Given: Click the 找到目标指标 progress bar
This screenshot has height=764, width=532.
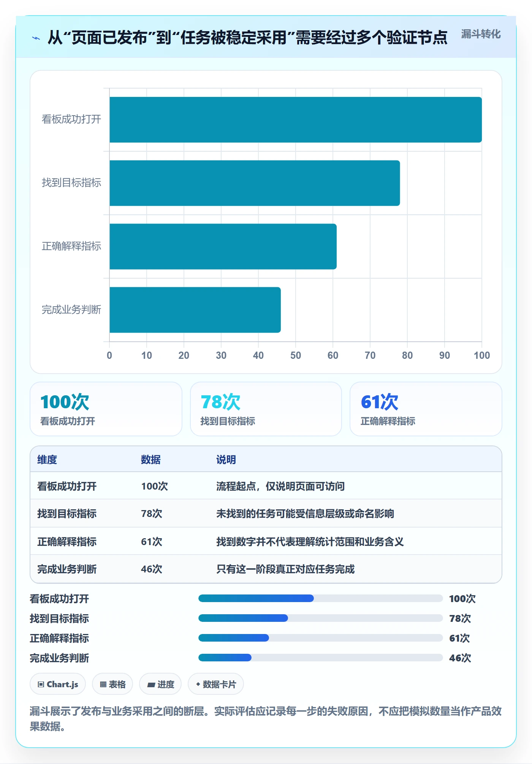Looking at the screenshot, I should tap(321, 618).
